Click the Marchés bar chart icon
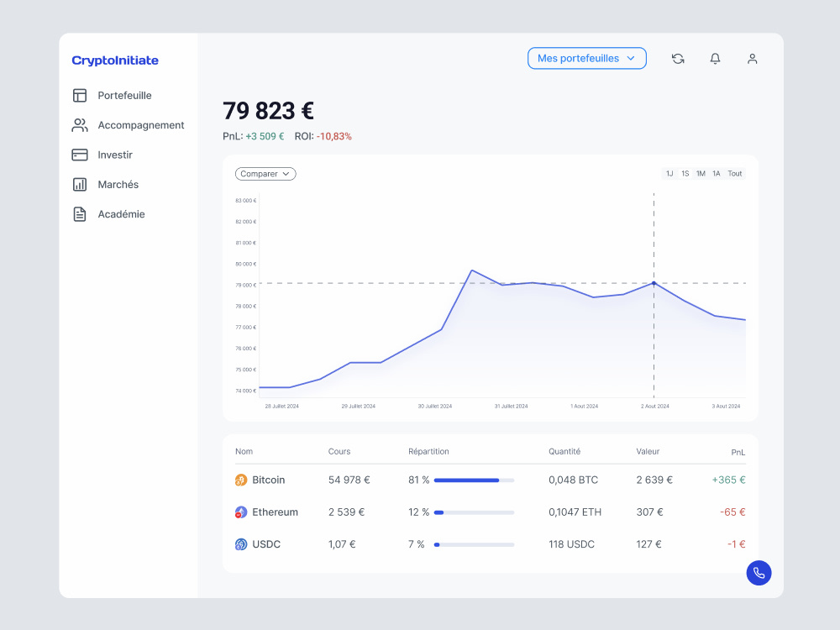Image resolution: width=840 pixels, height=630 pixels. tap(80, 184)
